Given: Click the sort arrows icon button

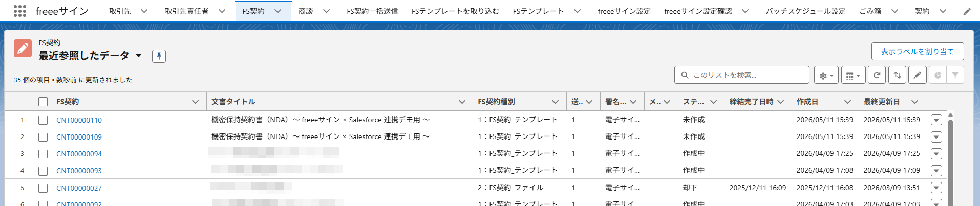Looking at the screenshot, I should [897, 75].
